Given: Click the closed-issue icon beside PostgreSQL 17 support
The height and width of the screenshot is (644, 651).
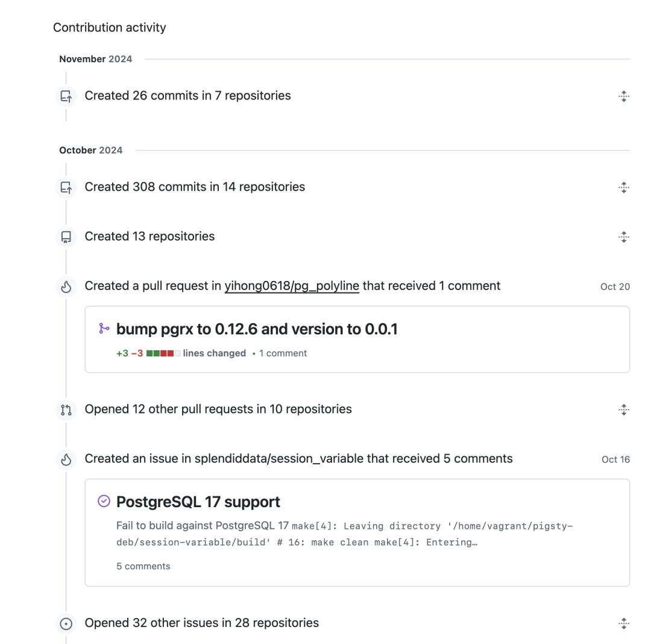Looking at the screenshot, I should coord(104,501).
